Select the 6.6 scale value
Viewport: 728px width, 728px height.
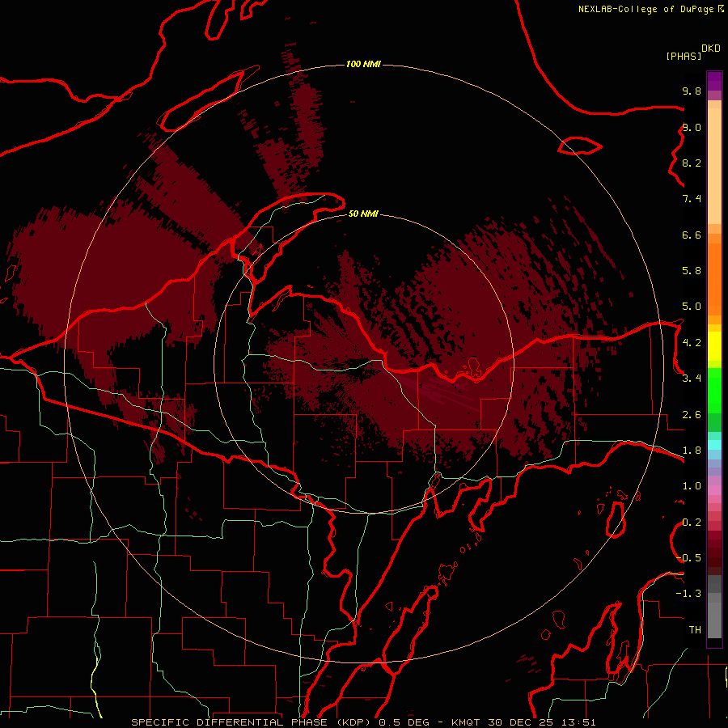tap(692, 235)
